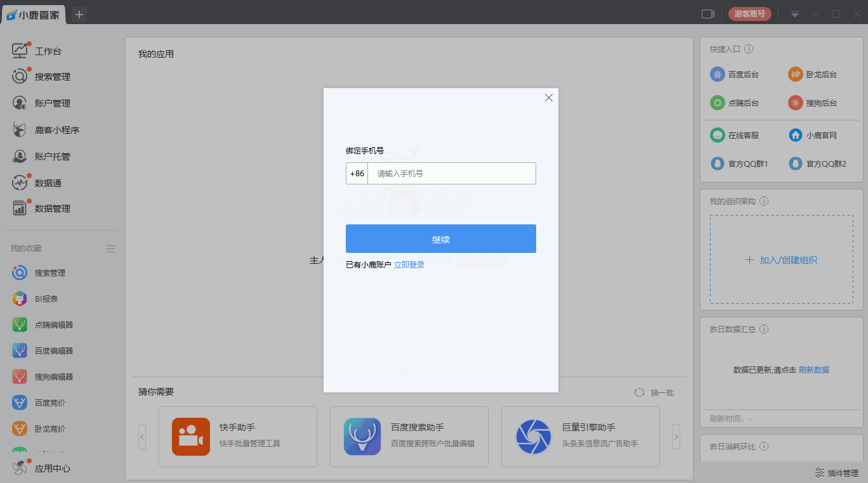Open the 卧龙后台 quick entry
The width and height of the screenshot is (868, 483).
[813, 74]
